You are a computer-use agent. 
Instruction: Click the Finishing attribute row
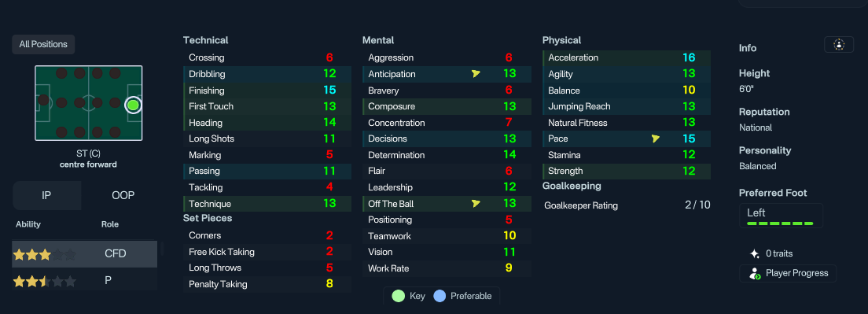267,91
